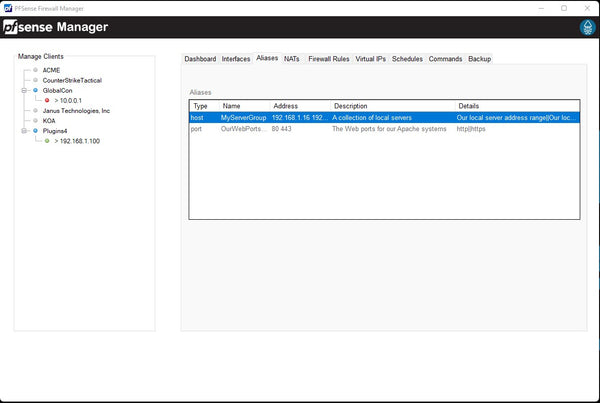Open the Dashboard tab
The image size is (600, 403).
(x=200, y=59)
